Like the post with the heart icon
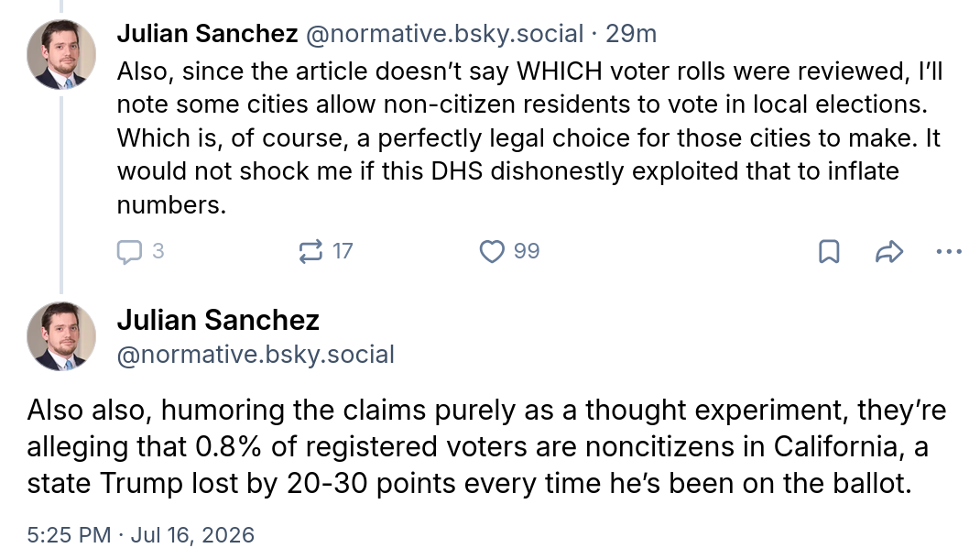The width and height of the screenshot is (980, 559). coord(492,251)
